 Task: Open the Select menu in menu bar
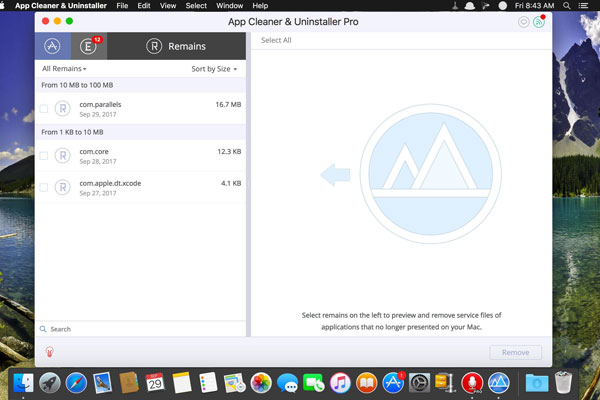[196, 6]
